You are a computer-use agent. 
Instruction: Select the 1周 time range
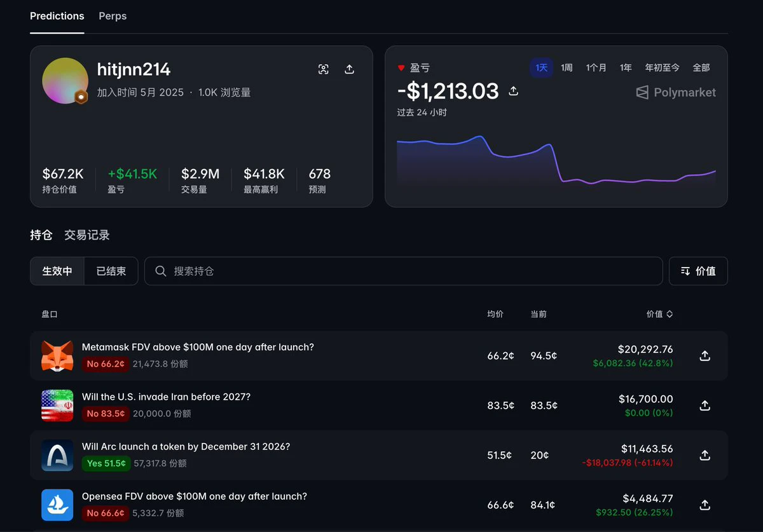(567, 67)
